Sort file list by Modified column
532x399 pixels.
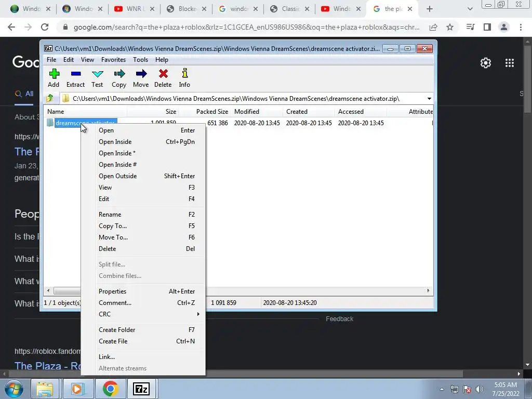(x=257, y=112)
